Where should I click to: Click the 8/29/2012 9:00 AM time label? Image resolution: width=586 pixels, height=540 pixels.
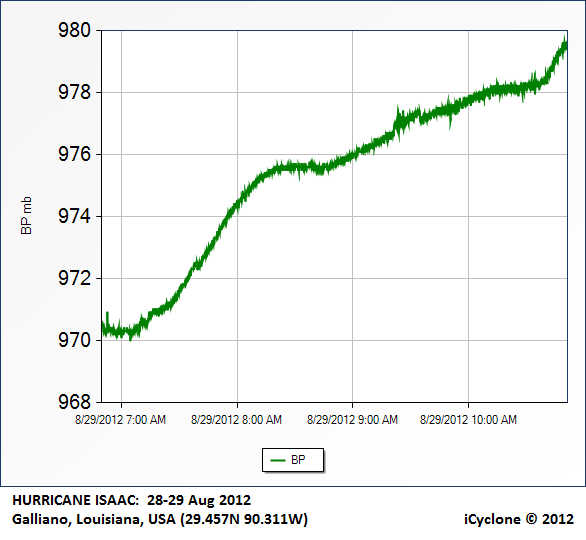(352, 420)
